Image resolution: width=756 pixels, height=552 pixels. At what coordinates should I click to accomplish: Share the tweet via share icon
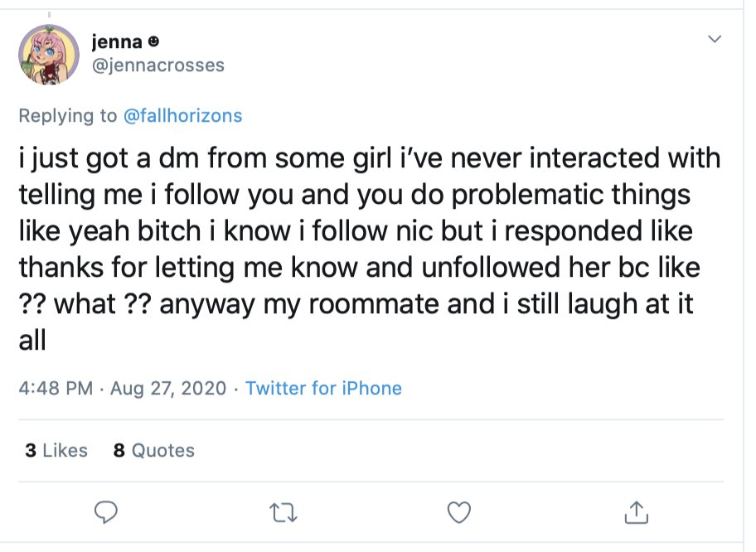[x=636, y=512]
